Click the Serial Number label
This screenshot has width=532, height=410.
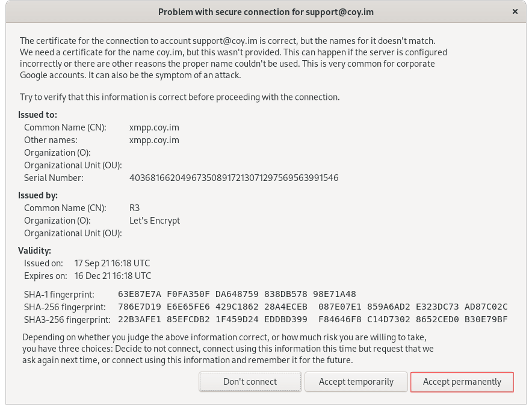[x=54, y=178]
